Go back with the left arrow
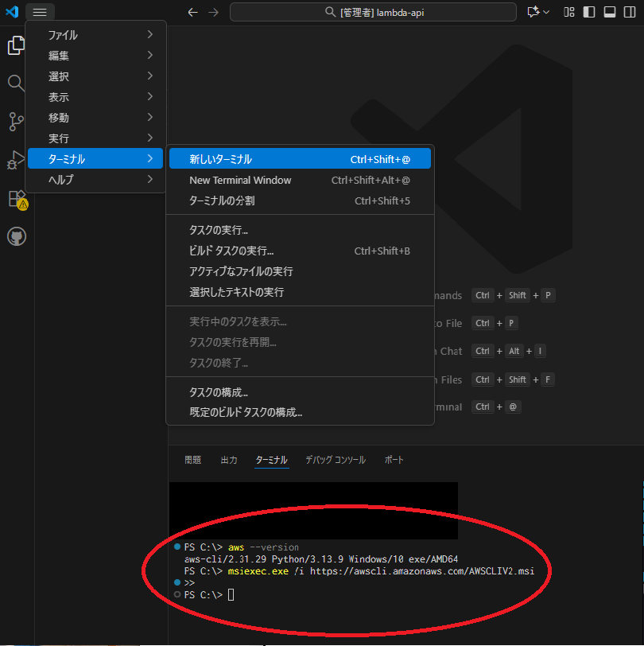The image size is (644, 646). (x=192, y=13)
